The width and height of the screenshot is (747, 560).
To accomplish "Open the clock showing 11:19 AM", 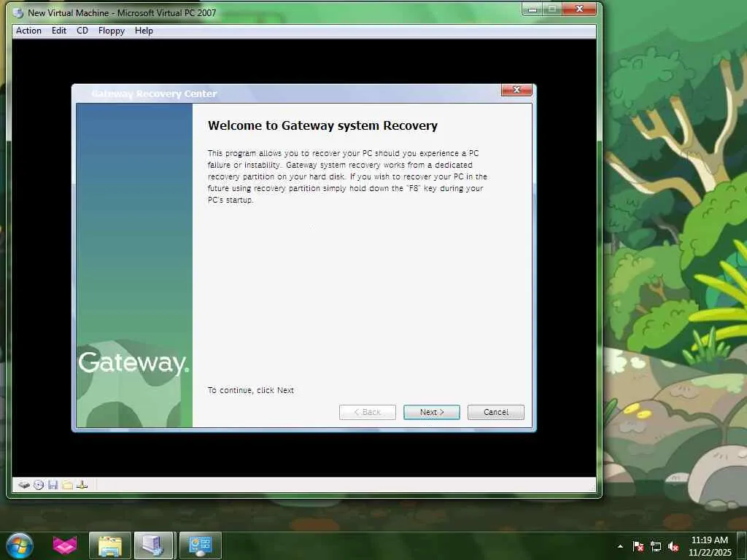I will pos(709,546).
